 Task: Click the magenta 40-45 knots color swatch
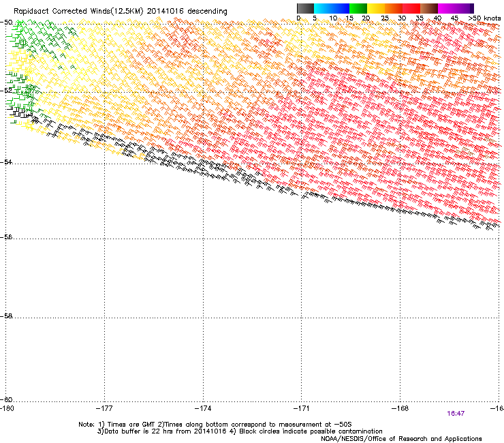[447, 8]
